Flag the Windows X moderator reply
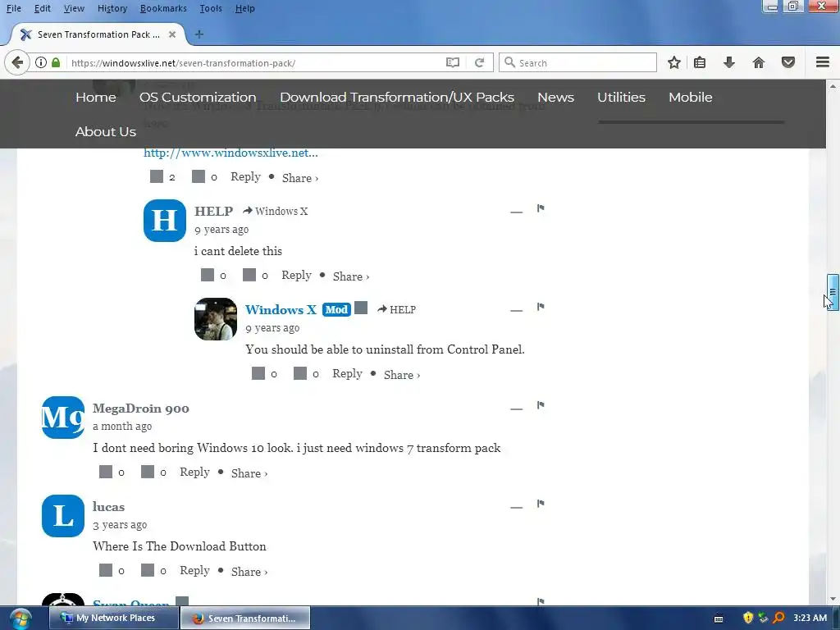 pos(541,307)
